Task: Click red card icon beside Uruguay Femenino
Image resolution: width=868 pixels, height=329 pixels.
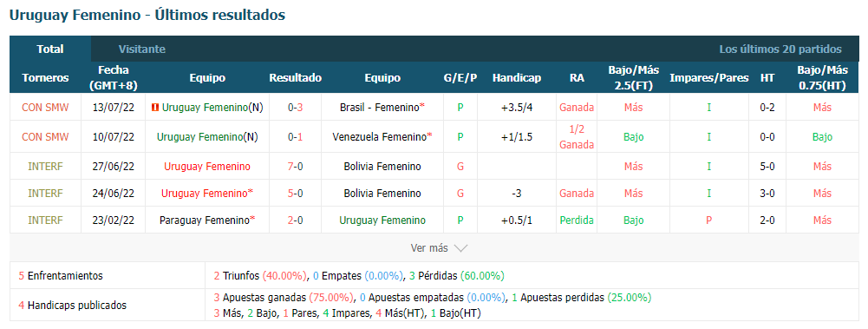Action: [154, 108]
